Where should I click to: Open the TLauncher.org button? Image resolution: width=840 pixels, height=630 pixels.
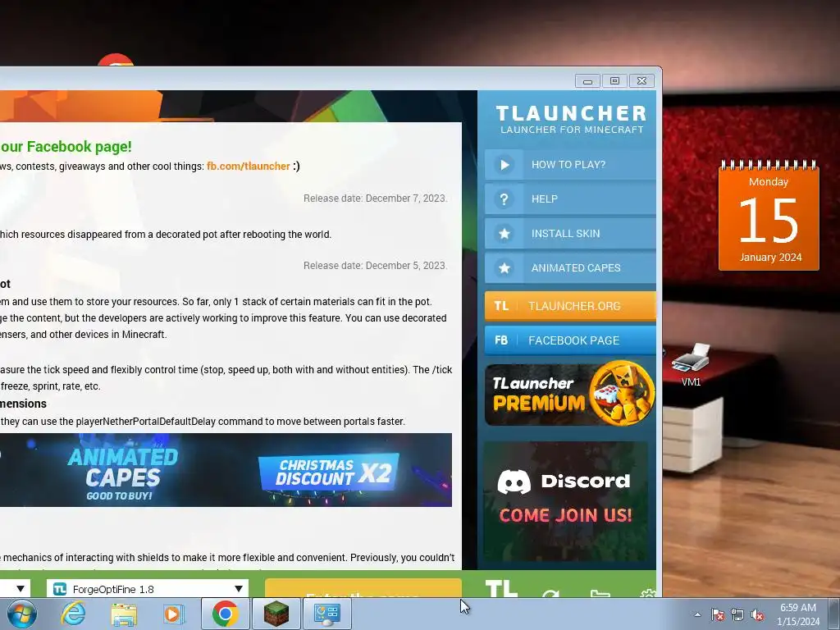tap(570, 306)
